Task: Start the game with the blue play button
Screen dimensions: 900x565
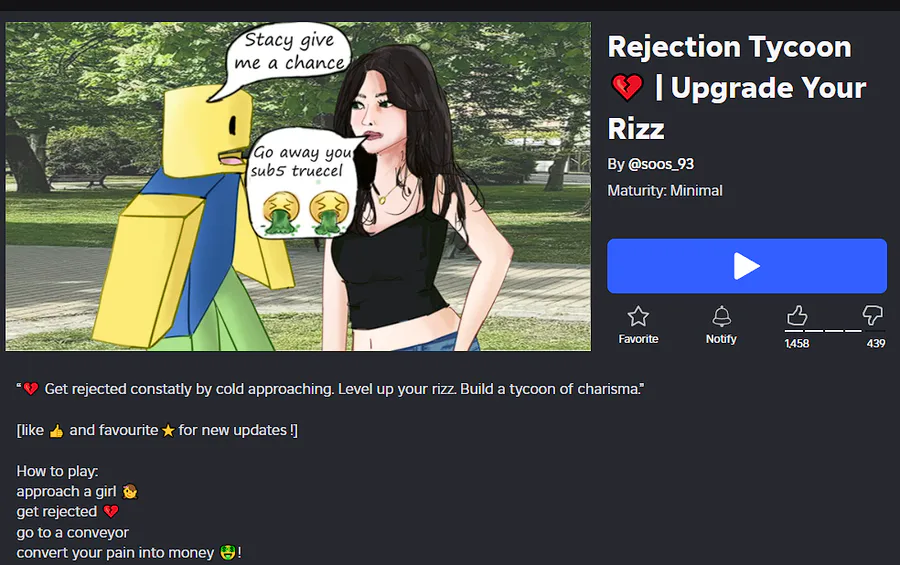Action: [747, 266]
